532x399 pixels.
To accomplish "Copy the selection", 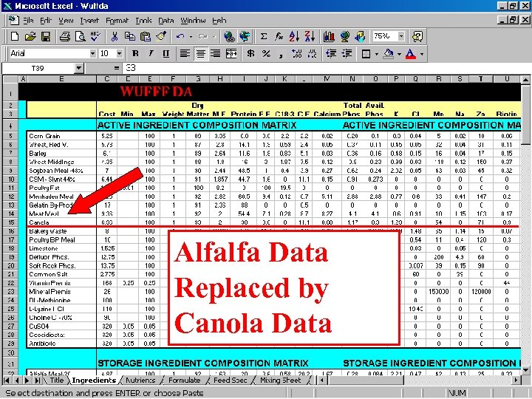I will (129, 36).
